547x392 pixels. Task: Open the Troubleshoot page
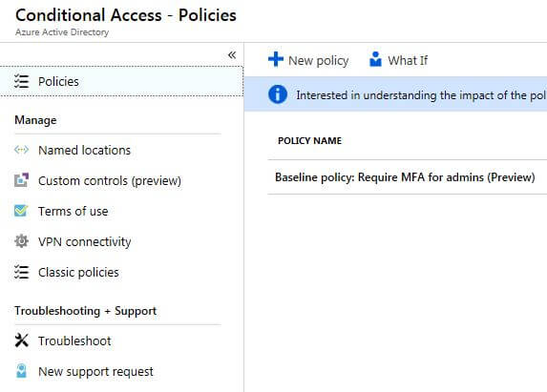pyautogui.click(x=74, y=340)
